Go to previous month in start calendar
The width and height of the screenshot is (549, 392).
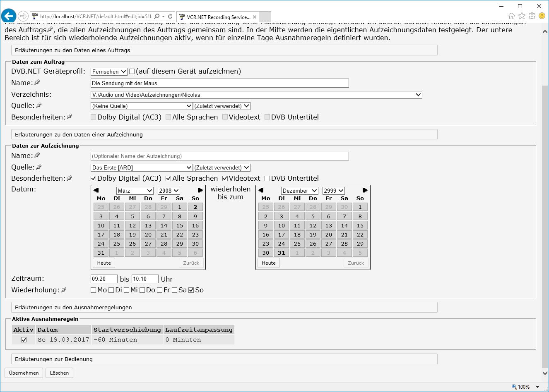coord(96,190)
